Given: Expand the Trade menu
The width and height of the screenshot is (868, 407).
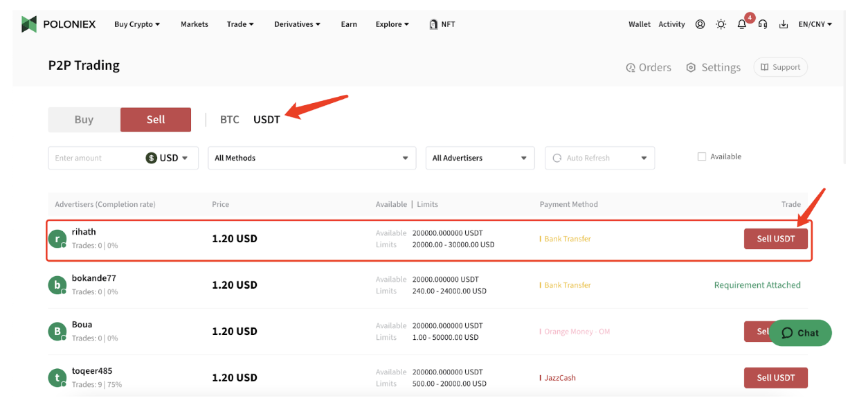Looking at the screenshot, I should pyautogui.click(x=240, y=24).
